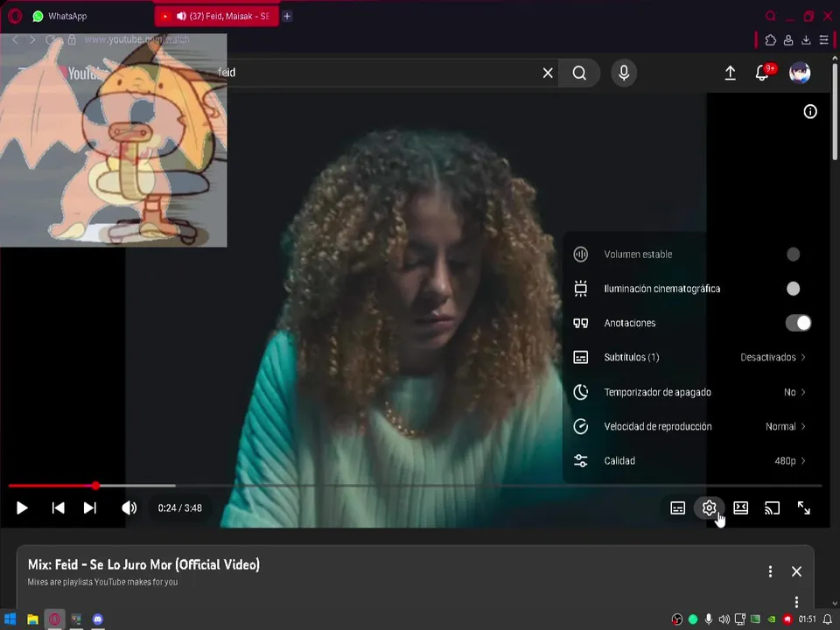Open browser downloads icon

pos(806,40)
